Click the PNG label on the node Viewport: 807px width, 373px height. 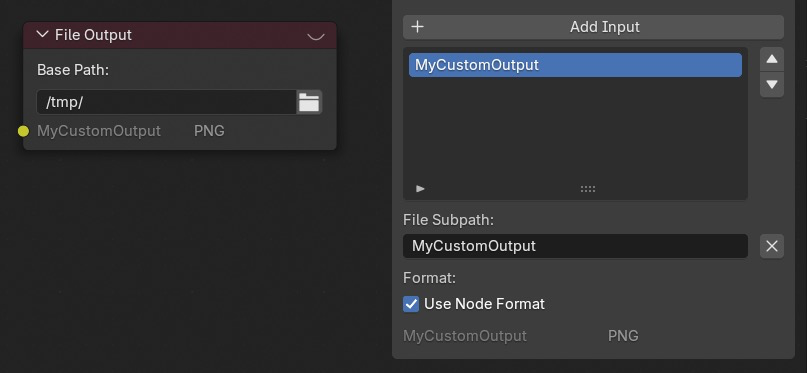(209, 131)
